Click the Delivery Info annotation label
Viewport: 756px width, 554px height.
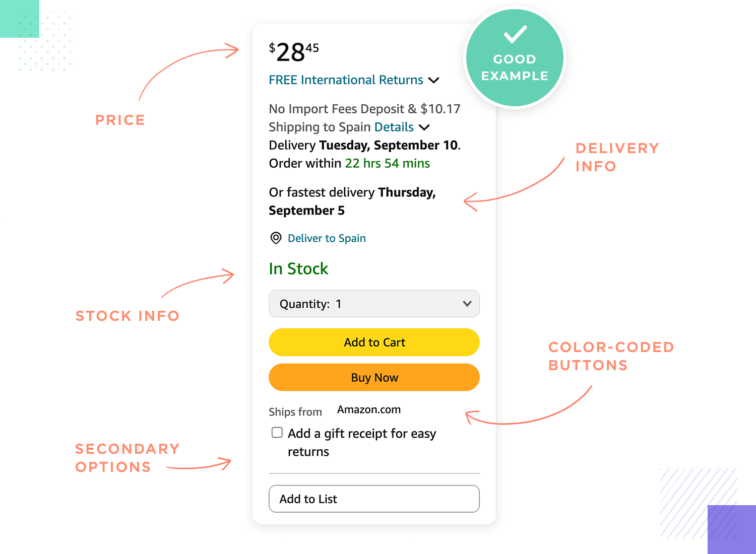click(x=617, y=157)
